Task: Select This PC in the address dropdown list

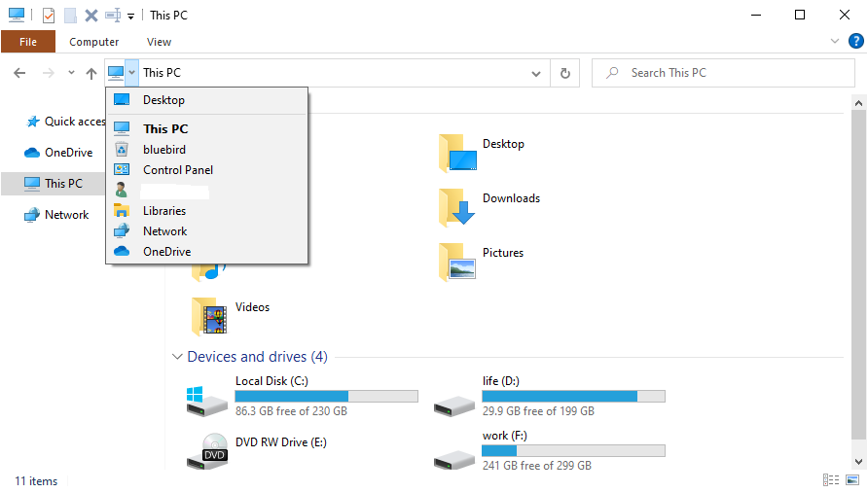Action: click(x=207, y=129)
